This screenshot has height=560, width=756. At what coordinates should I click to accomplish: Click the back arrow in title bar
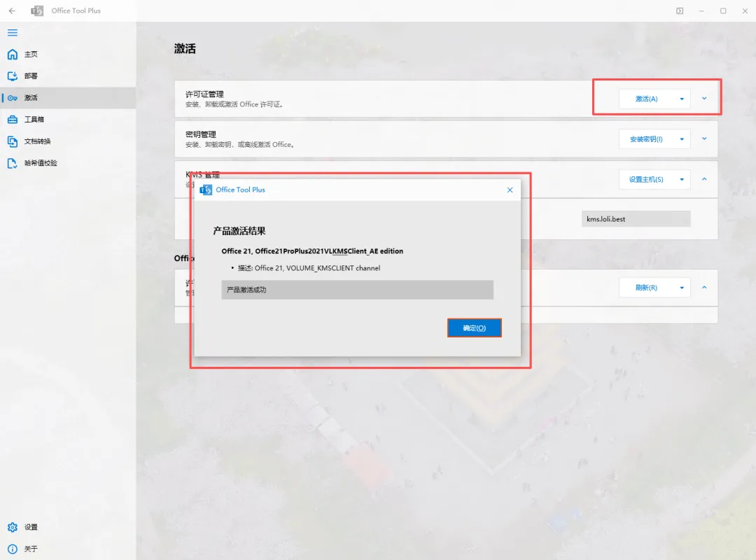point(12,10)
